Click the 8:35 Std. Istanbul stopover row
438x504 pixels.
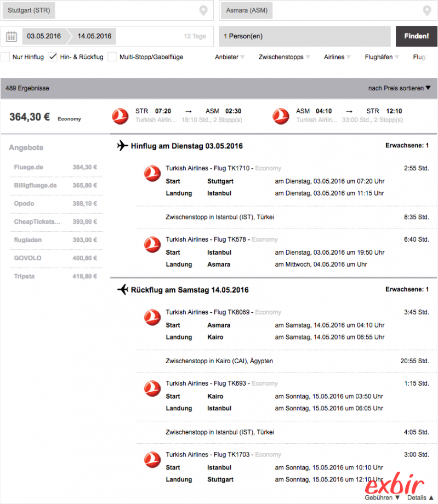pyautogui.click(x=286, y=217)
